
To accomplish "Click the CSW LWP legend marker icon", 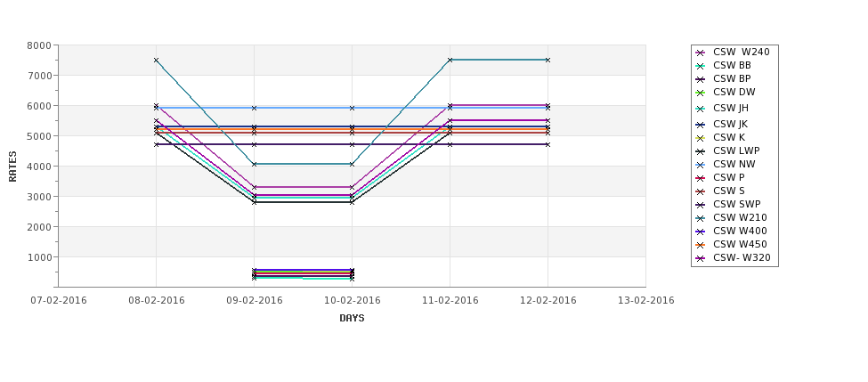I will point(701,151).
